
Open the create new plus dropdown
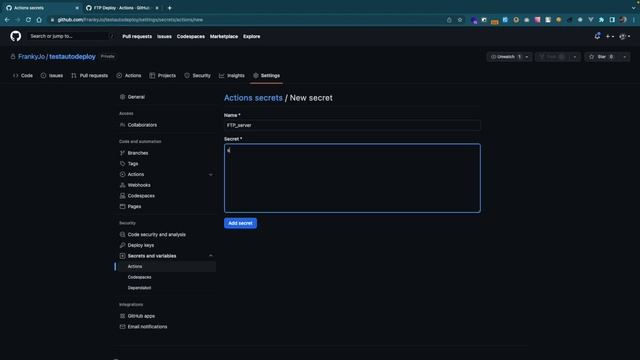(x=609, y=36)
